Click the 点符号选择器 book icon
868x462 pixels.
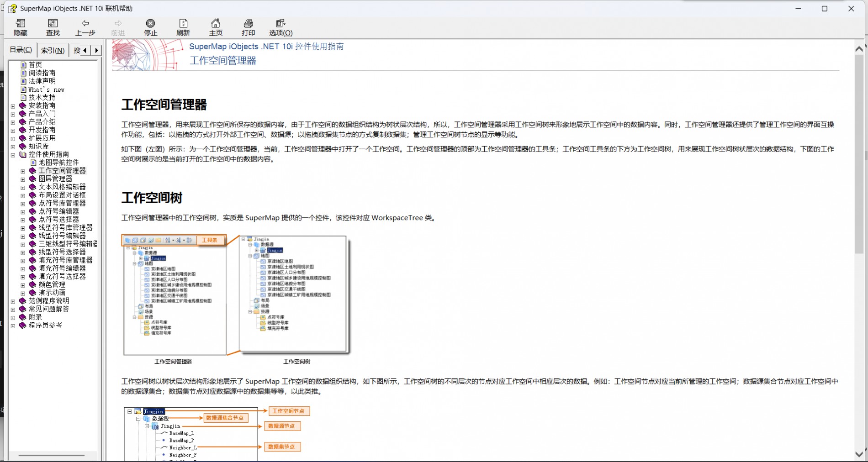click(x=32, y=219)
